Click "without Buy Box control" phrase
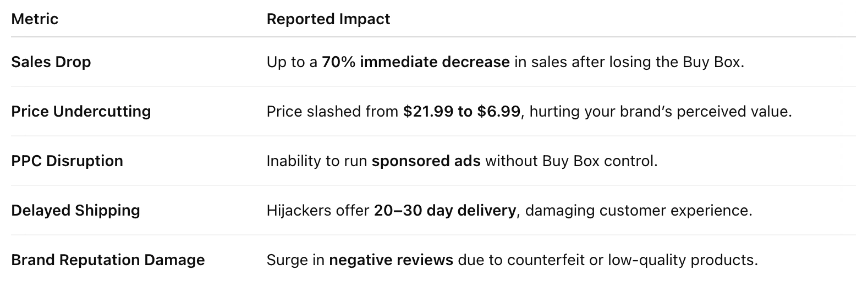Image resolution: width=868 pixels, height=297 pixels. coord(570,161)
